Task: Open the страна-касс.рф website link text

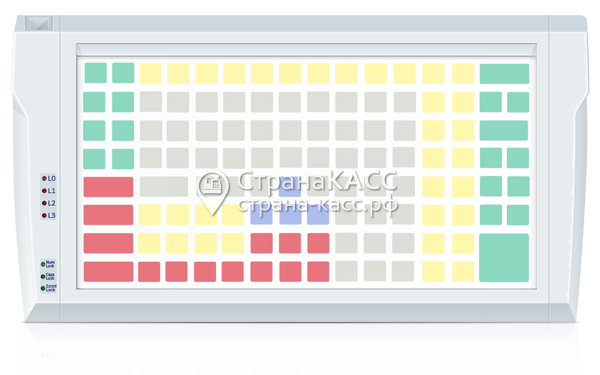Action: (x=318, y=204)
